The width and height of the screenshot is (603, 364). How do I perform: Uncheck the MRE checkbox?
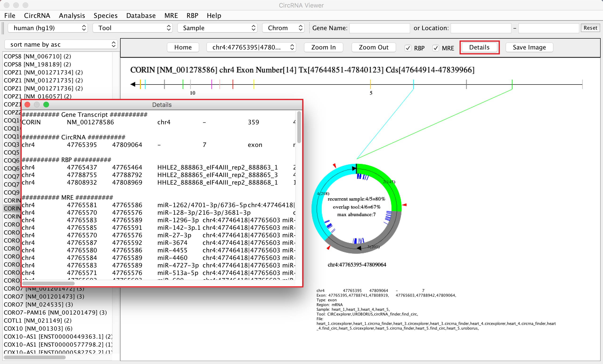click(x=436, y=48)
